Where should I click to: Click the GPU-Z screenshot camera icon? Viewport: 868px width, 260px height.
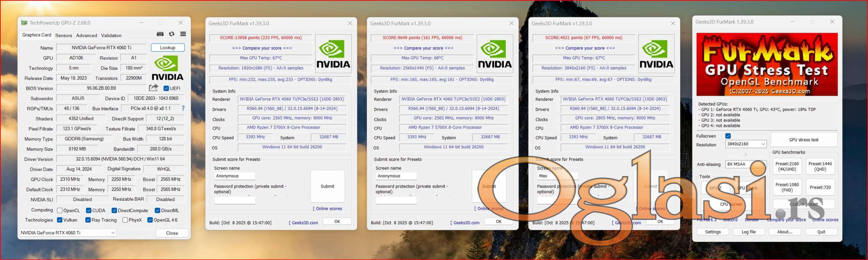(x=160, y=34)
